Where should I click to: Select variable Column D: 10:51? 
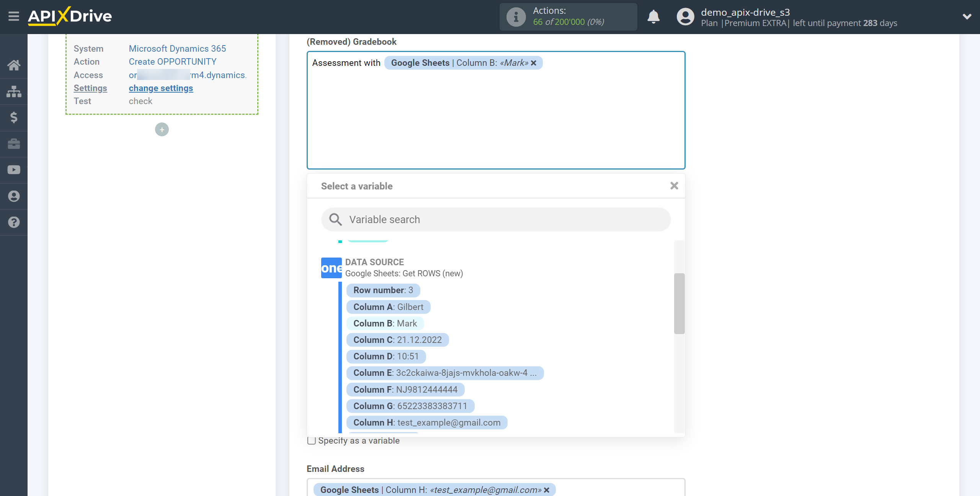click(386, 356)
